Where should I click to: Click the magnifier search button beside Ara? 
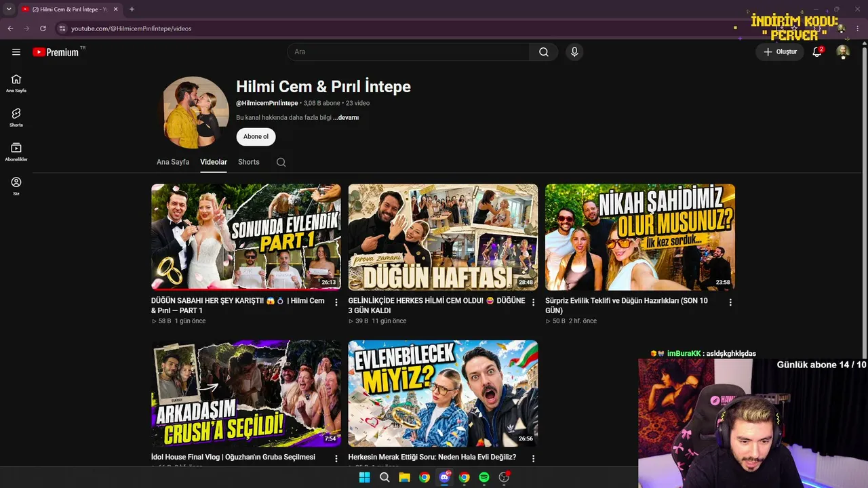coord(544,52)
